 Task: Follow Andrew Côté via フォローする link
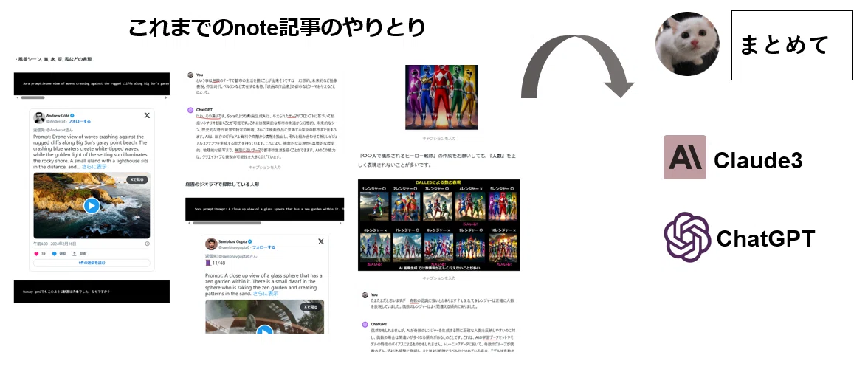click(x=79, y=121)
